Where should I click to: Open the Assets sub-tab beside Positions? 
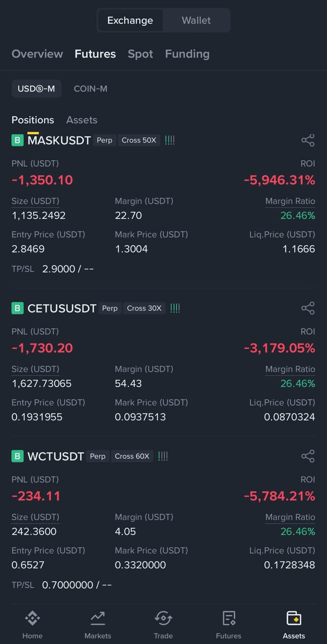point(82,120)
